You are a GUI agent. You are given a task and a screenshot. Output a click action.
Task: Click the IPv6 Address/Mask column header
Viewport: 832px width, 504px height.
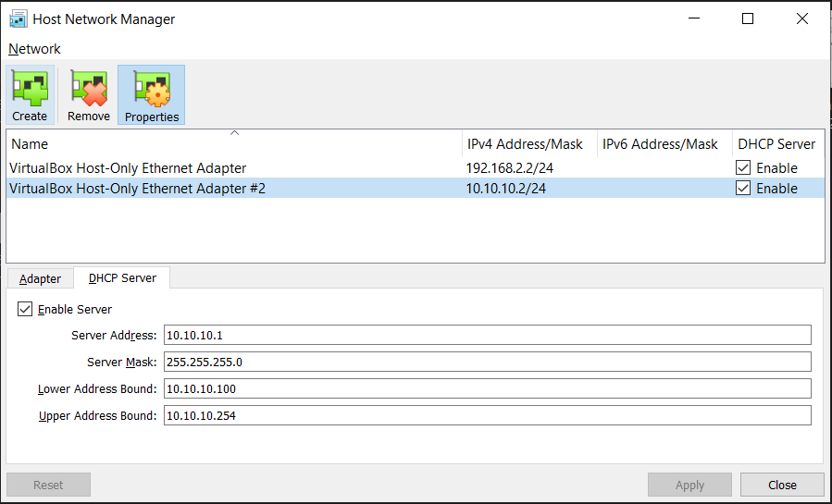(x=664, y=143)
